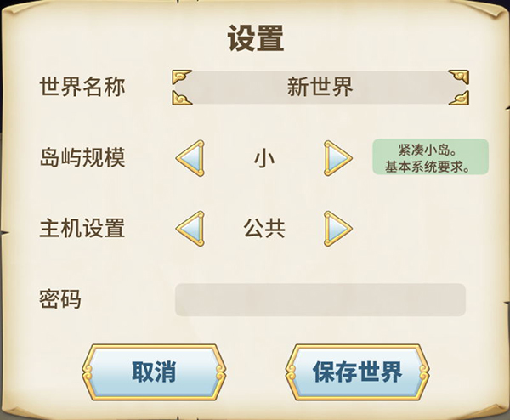Click the left arrow for 岛屿规模
This screenshot has height=420, width=510.
pyautogui.click(x=190, y=157)
